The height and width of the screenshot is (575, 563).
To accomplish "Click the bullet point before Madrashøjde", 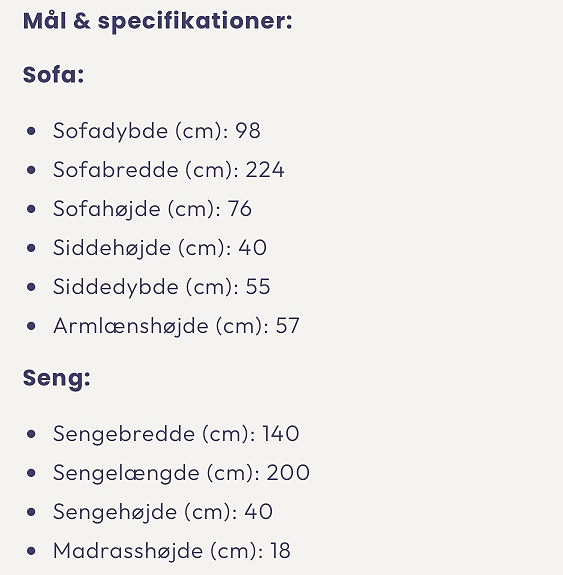I will point(32,551).
